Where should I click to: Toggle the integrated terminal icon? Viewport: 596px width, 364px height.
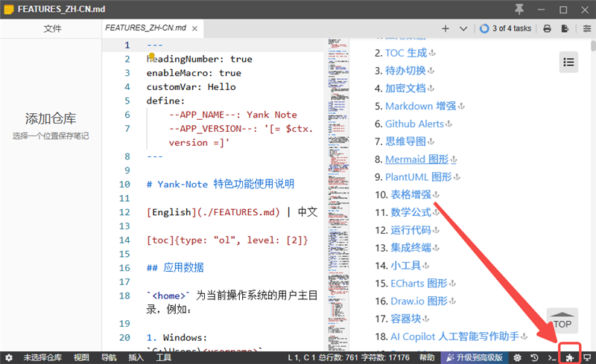click(552, 357)
